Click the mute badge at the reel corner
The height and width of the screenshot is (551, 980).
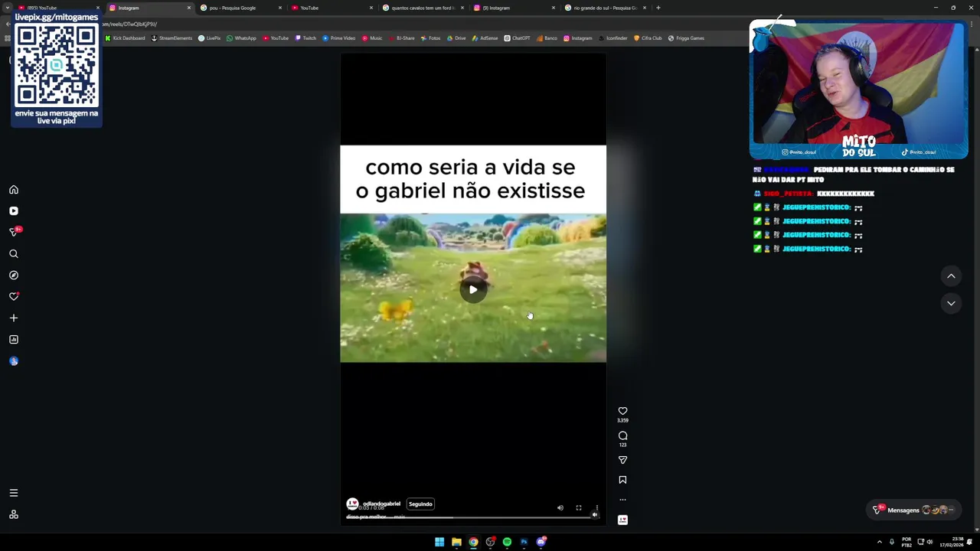pos(595,515)
